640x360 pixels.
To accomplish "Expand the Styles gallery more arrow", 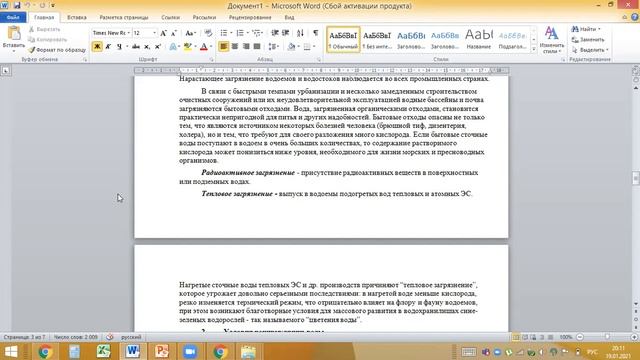I will click(x=533, y=49).
